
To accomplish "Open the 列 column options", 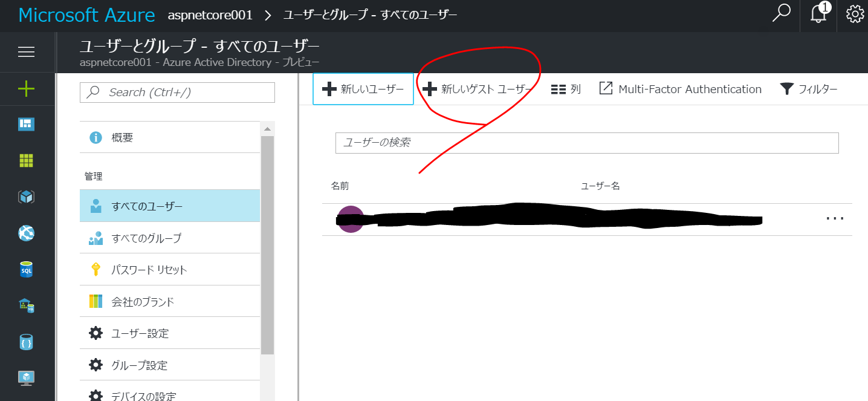I will tap(565, 88).
